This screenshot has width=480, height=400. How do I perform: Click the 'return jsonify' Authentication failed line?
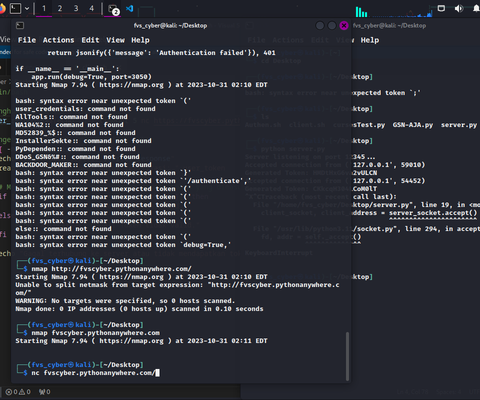click(161, 53)
